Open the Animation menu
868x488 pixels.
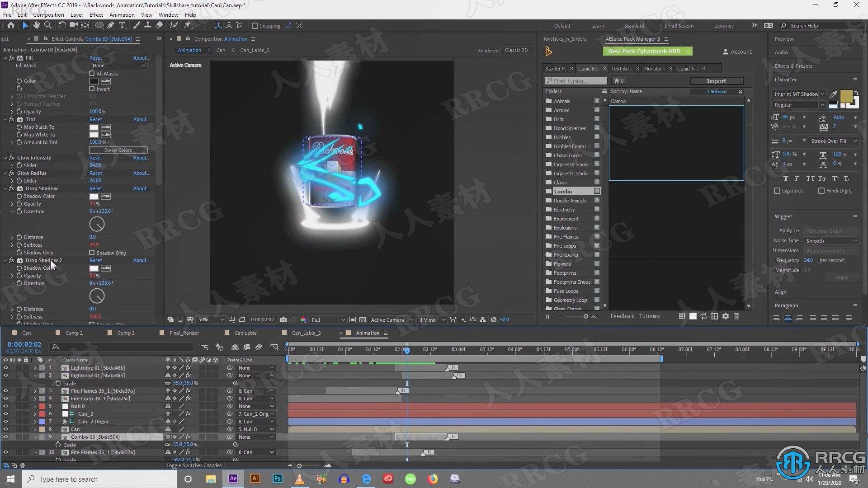122,14
